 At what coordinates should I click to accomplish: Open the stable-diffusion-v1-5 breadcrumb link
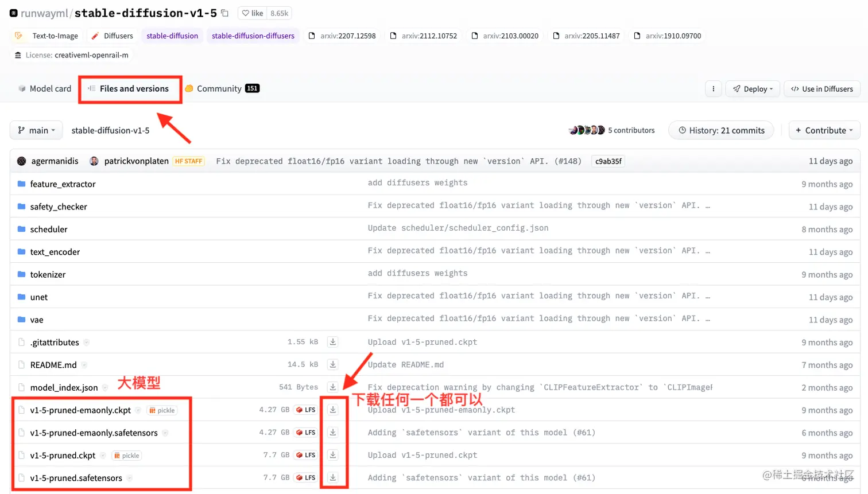pos(110,130)
